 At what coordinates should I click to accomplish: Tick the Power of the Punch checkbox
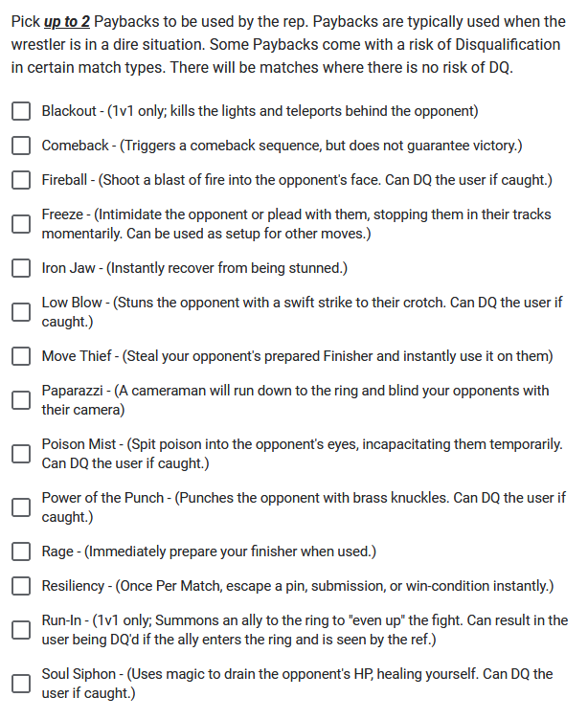point(21,507)
